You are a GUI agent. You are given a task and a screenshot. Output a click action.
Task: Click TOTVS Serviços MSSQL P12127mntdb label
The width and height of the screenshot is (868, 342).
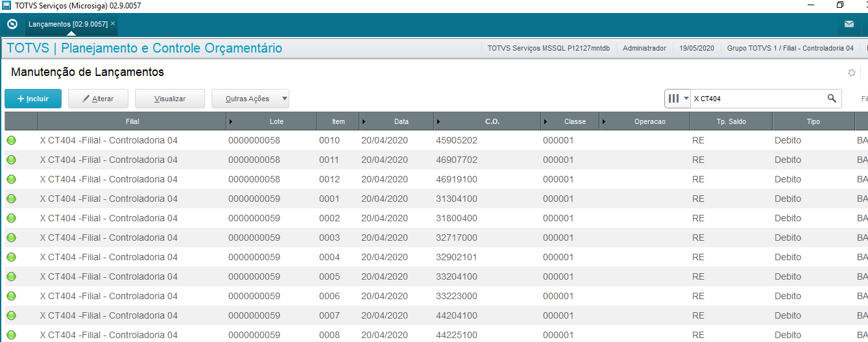tap(549, 48)
